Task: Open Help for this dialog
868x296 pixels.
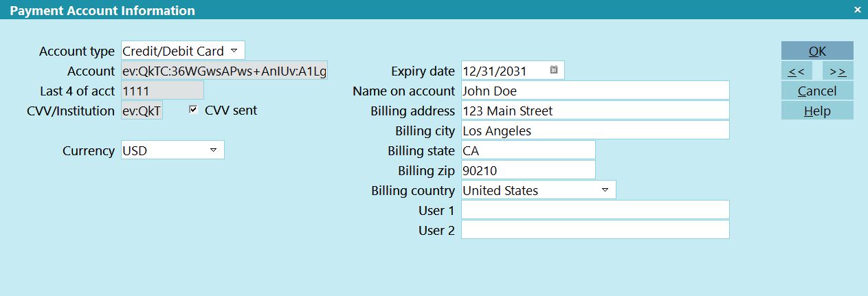Action: pyautogui.click(x=817, y=111)
